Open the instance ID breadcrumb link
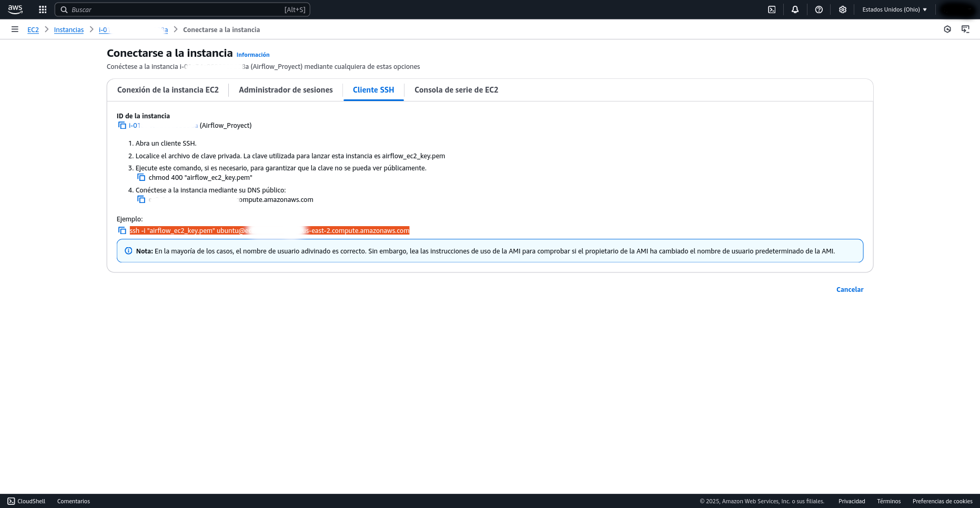This screenshot has width=980, height=508. [x=134, y=30]
